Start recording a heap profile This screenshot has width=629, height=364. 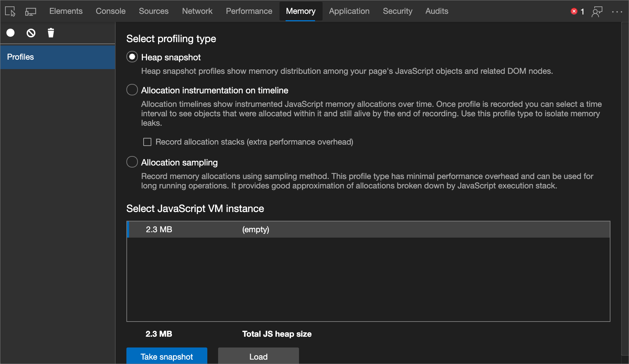tap(10, 33)
